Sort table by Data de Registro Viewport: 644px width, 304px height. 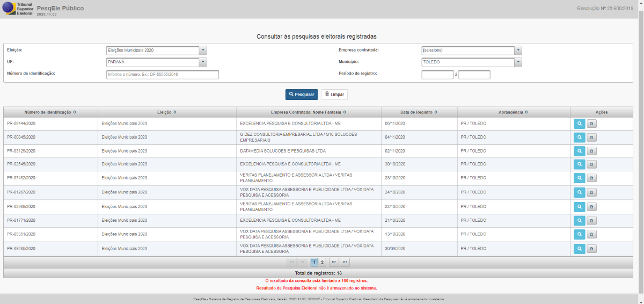click(x=419, y=112)
